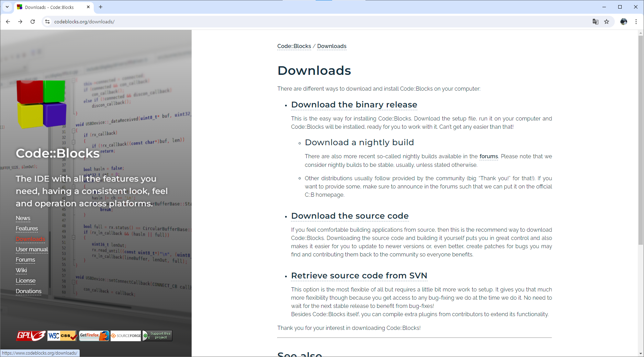Open the Chrome three-dot menu

(x=636, y=22)
